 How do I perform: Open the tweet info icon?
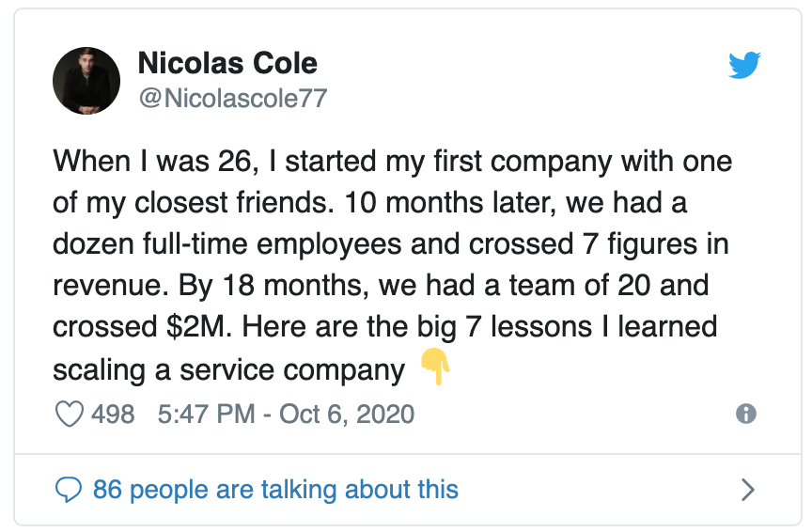tap(746, 414)
